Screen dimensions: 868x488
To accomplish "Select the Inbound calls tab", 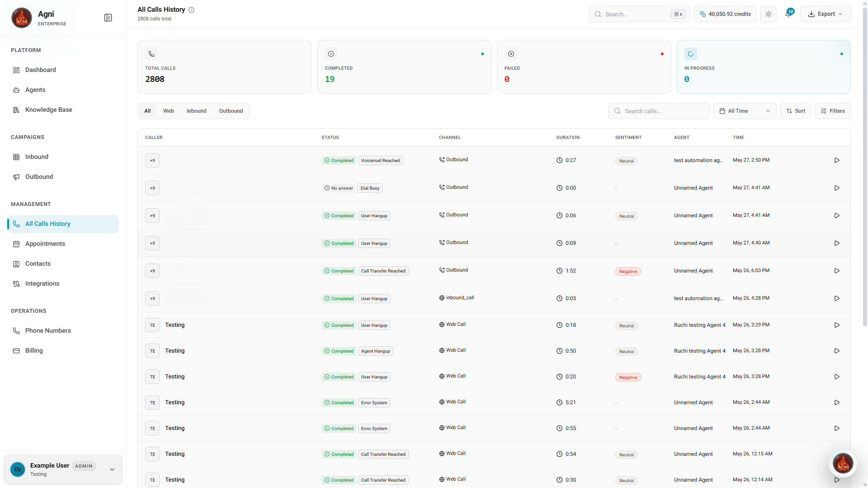I will [x=196, y=111].
